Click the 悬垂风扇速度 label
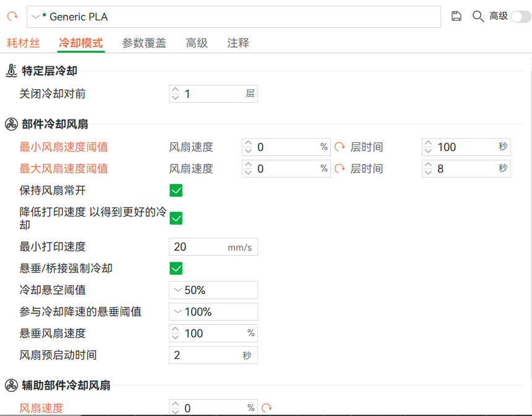532x416 pixels. (x=52, y=333)
